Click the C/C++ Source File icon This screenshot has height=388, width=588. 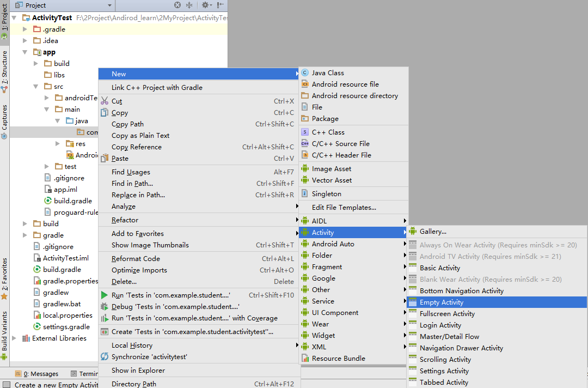click(305, 144)
